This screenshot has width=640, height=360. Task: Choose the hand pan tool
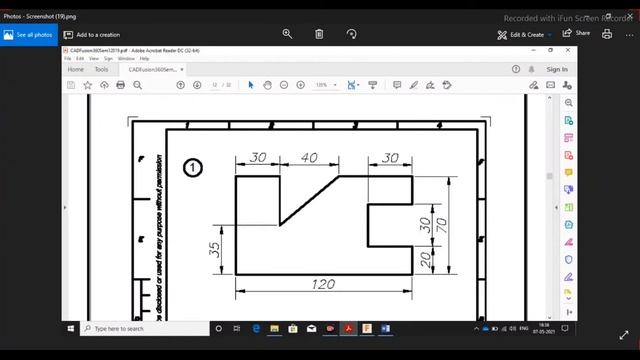[x=267, y=85]
